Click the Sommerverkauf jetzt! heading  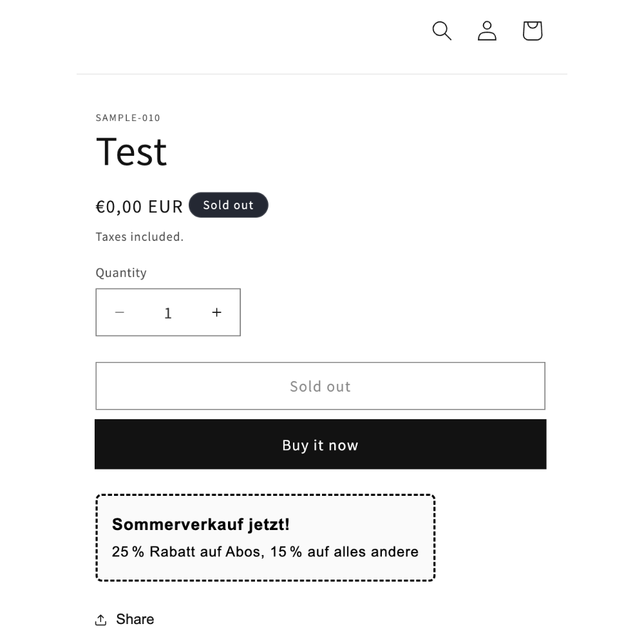click(x=201, y=524)
